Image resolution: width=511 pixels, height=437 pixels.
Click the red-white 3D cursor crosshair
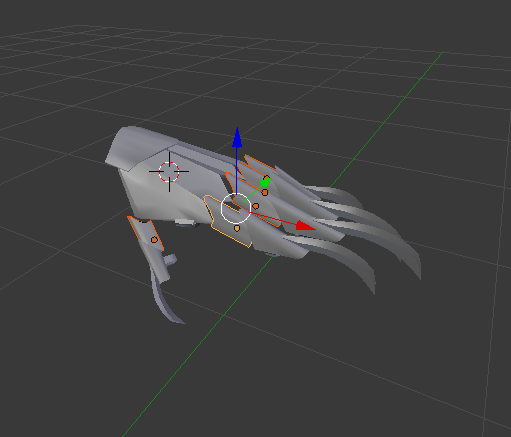pyautogui.click(x=169, y=172)
